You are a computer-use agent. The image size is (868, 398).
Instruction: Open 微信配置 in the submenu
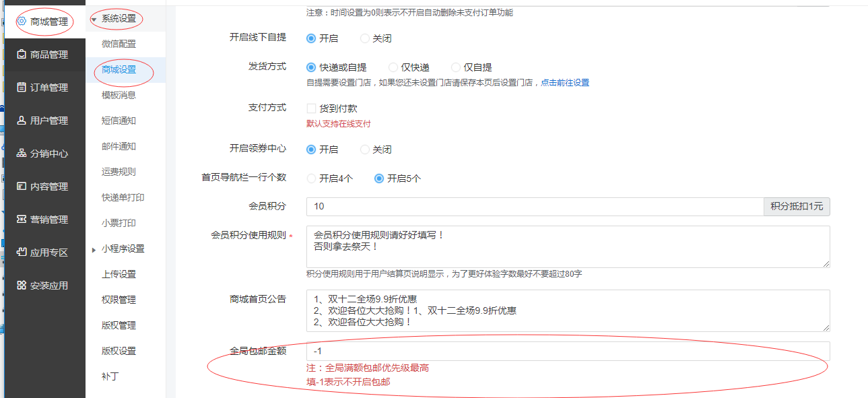pos(119,44)
